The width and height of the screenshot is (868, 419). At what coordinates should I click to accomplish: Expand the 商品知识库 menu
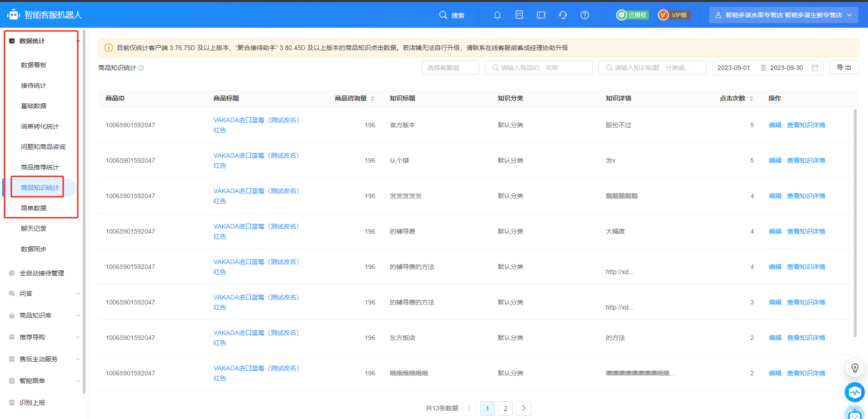78,315
